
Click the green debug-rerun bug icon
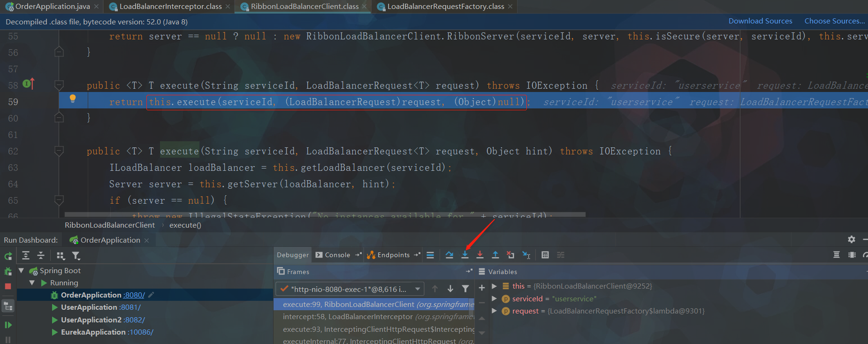[8, 271]
